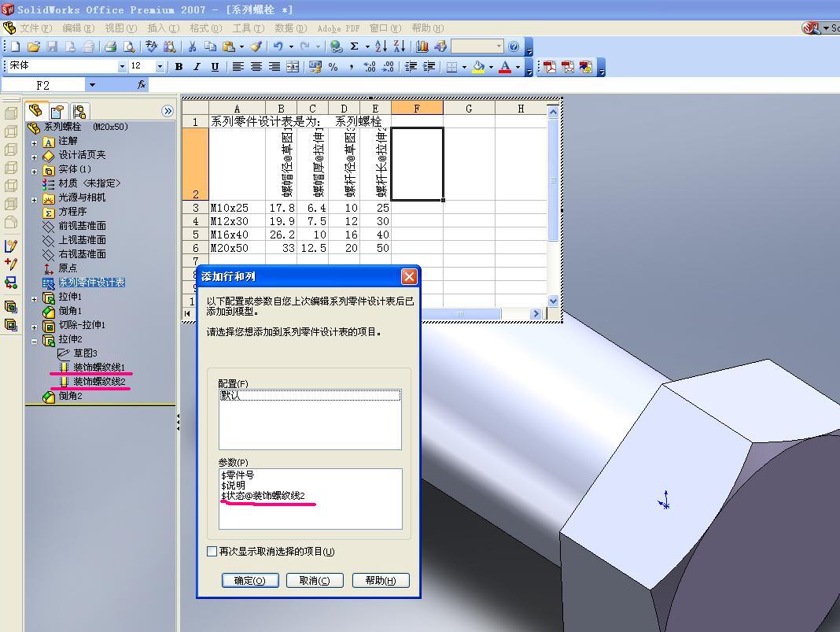Toggle Align Left button
Screen dimensions: 840x632
click(238, 67)
